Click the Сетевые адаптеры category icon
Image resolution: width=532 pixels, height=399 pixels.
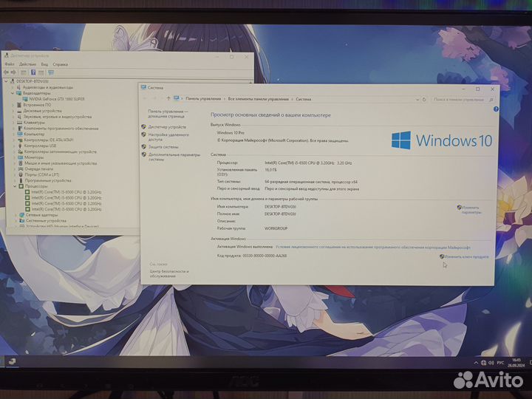coord(21,215)
